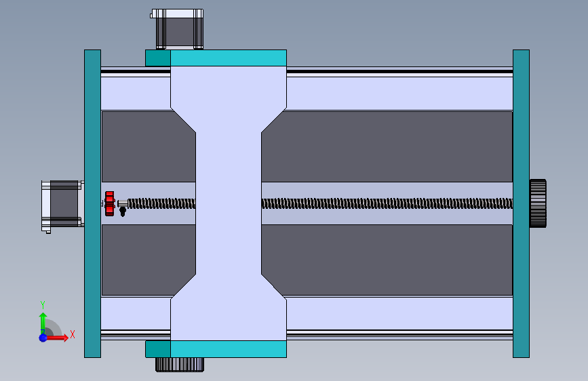
Task: Select the top cyan carriage block
Action: [229, 58]
